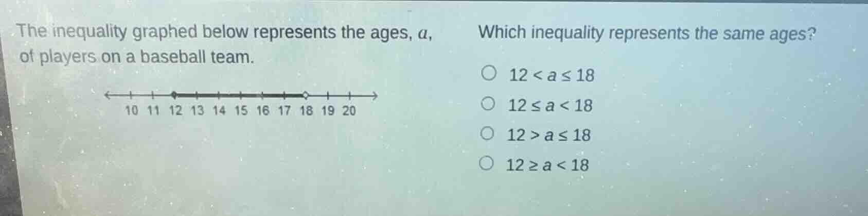Viewport: 868px width, 216px height.
Task: Click the closed dot at 12 on number line
Action: 174,95
